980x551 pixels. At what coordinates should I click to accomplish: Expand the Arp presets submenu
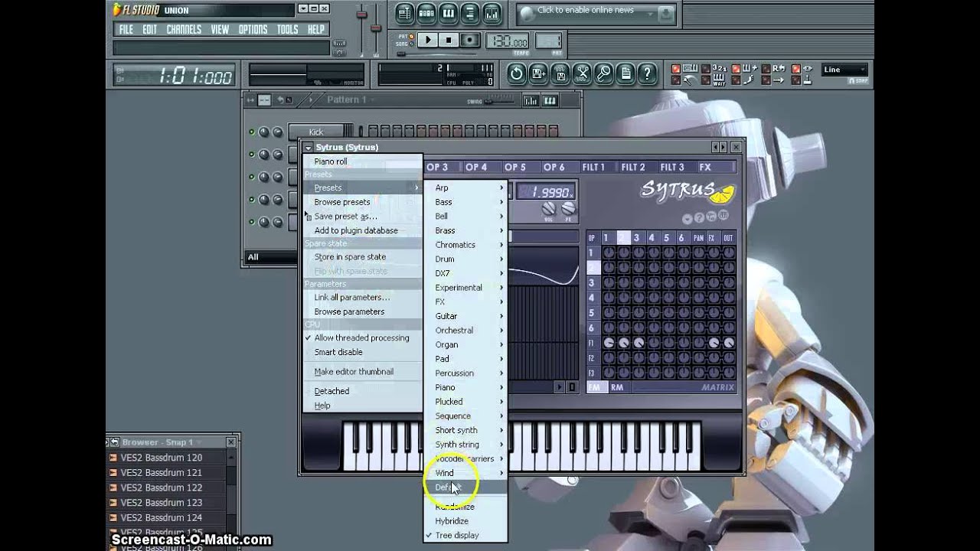[465, 187]
